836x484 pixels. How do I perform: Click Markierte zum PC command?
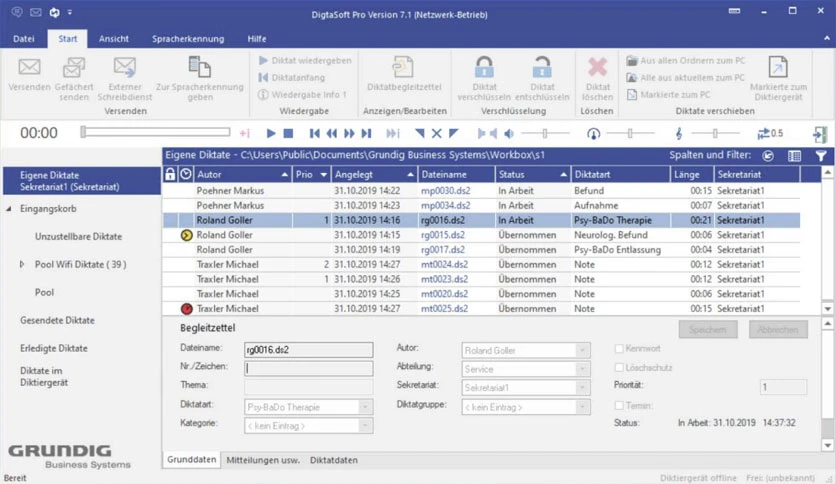669,95
